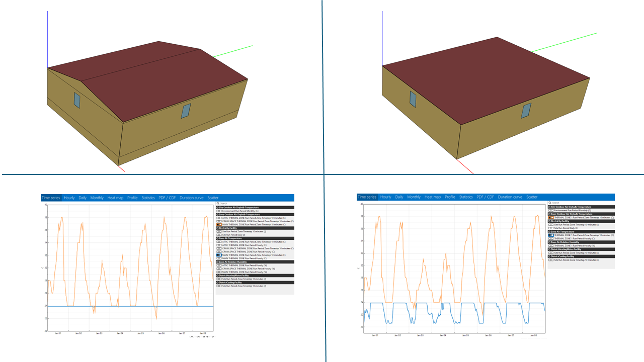Viewport: 644px width, 362px height.
Task: Open Profile tab in left chart panel
Action: tap(132, 198)
